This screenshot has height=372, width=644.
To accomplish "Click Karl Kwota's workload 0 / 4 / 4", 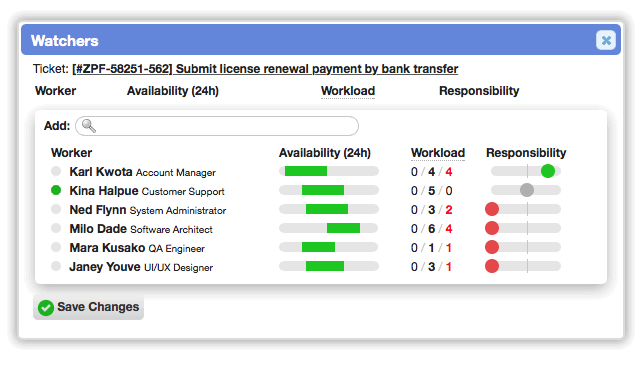I will coord(432,172).
